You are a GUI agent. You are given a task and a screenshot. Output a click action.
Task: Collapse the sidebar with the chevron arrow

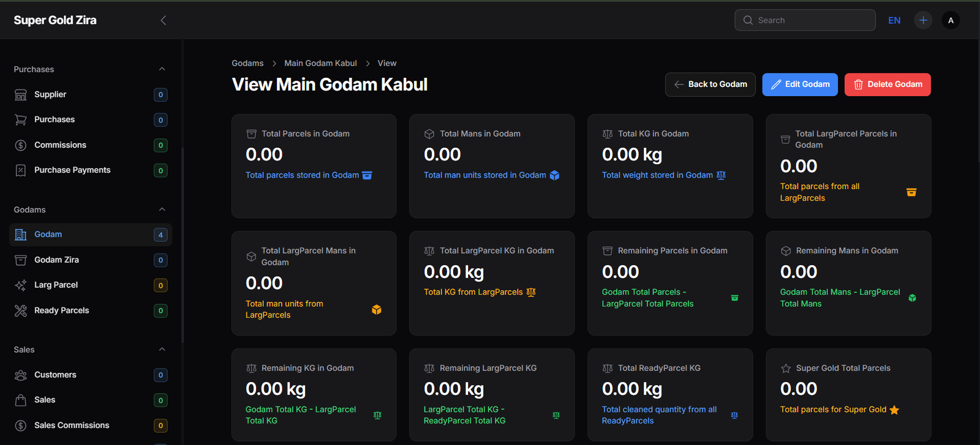click(x=163, y=20)
